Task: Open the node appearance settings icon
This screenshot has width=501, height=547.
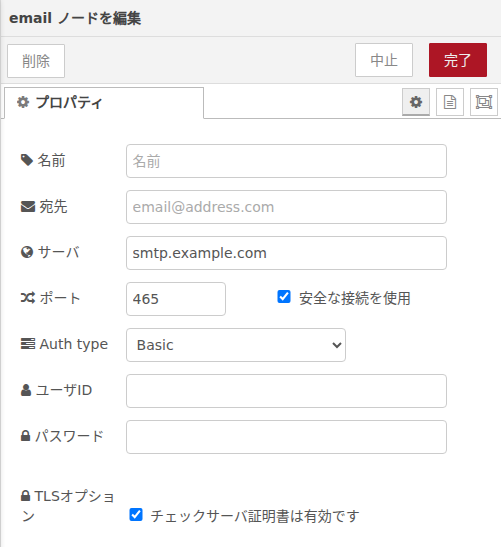Action: (x=484, y=102)
